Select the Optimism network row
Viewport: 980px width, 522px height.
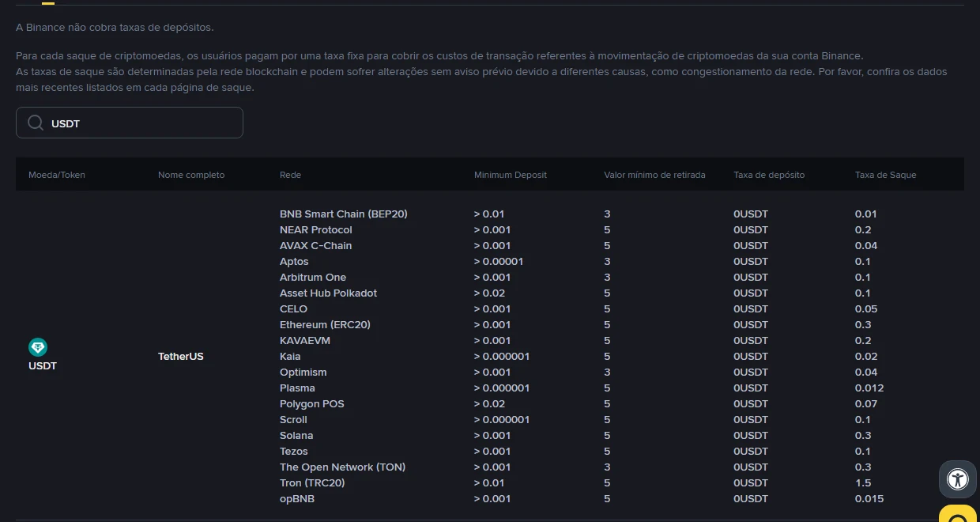[x=303, y=372]
